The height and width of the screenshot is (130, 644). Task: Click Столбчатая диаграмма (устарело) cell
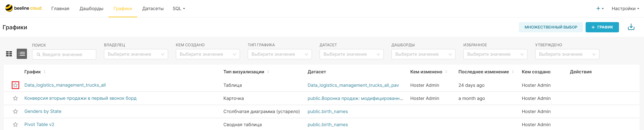(x=262, y=112)
